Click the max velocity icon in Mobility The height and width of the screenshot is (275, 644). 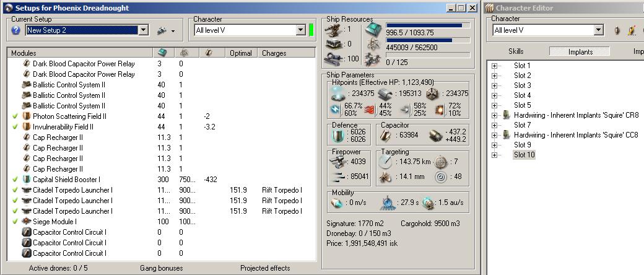coord(337,203)
